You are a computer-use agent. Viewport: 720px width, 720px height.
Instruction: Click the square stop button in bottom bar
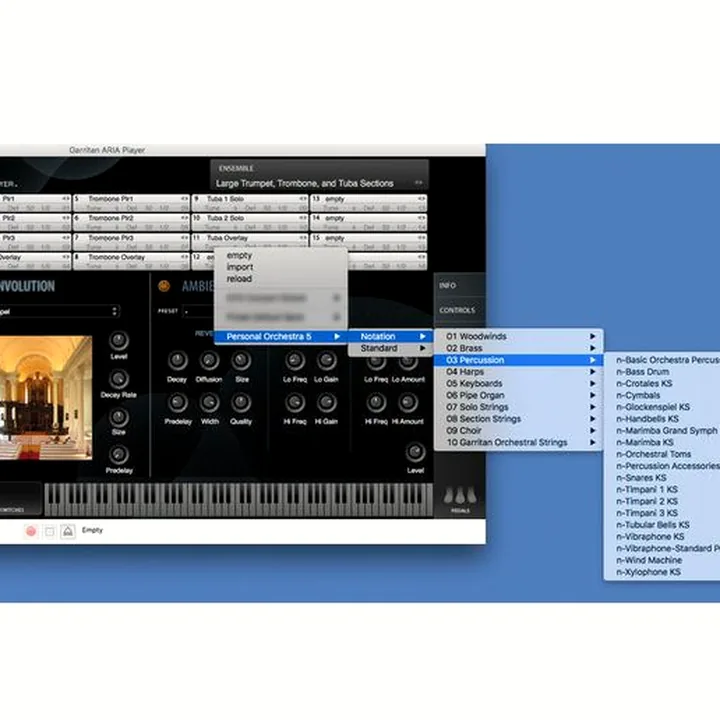50,531
